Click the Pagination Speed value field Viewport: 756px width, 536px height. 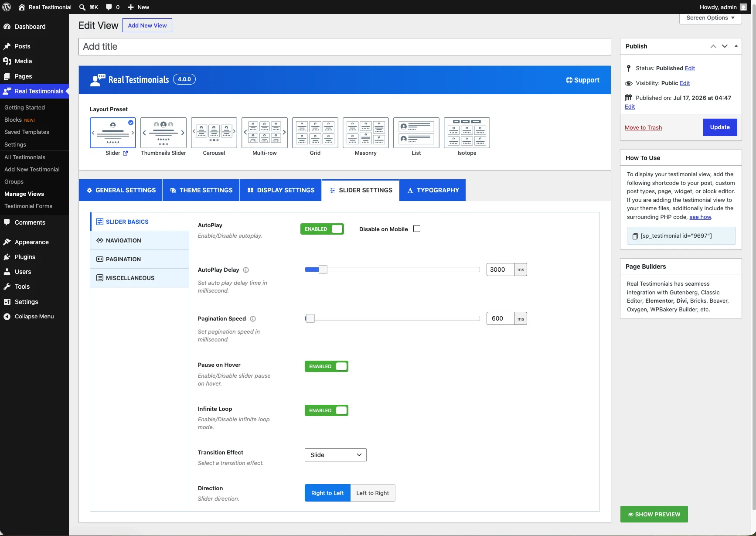[x=501, y=318]
